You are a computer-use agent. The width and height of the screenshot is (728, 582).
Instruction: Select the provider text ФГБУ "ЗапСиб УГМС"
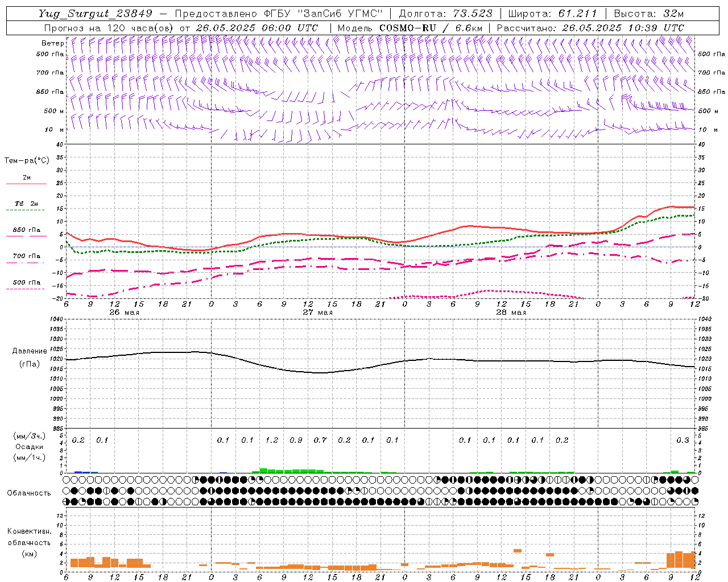(x=323, y=14)
